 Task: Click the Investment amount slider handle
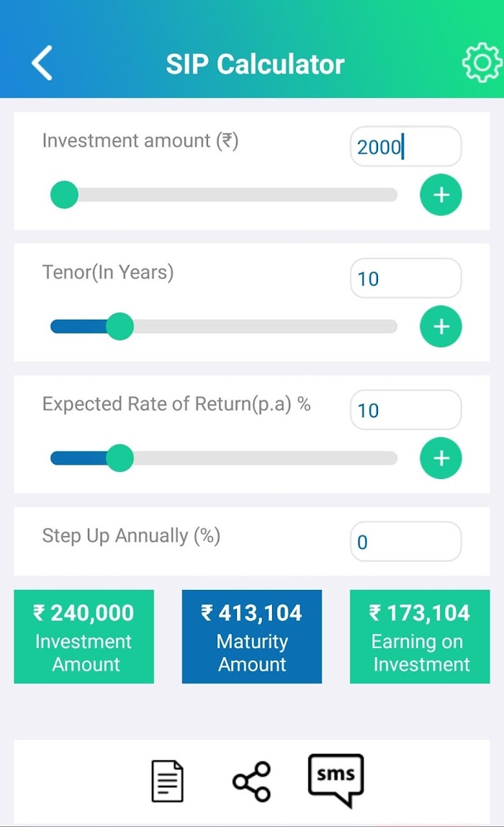click(x=64, y=195)
